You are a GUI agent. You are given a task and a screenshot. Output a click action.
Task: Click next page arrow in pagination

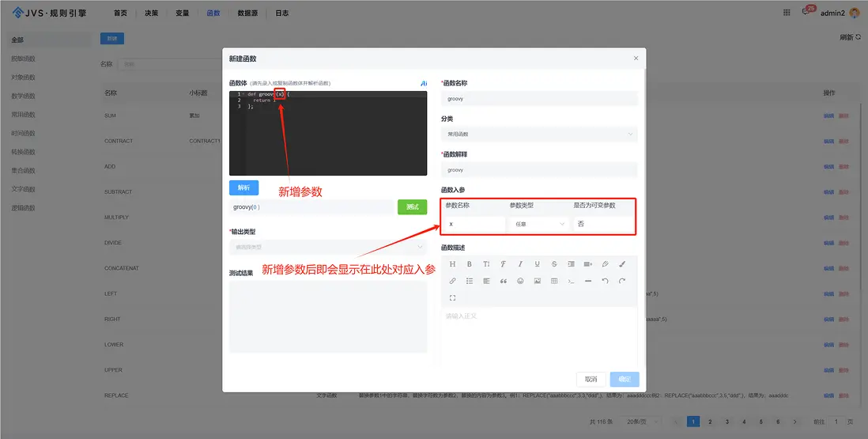795,422
